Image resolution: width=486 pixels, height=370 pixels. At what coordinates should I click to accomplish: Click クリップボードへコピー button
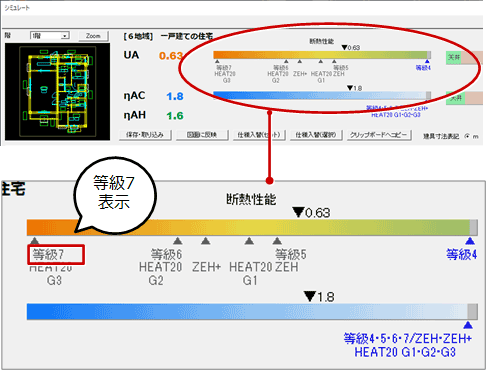click(379, 135)
